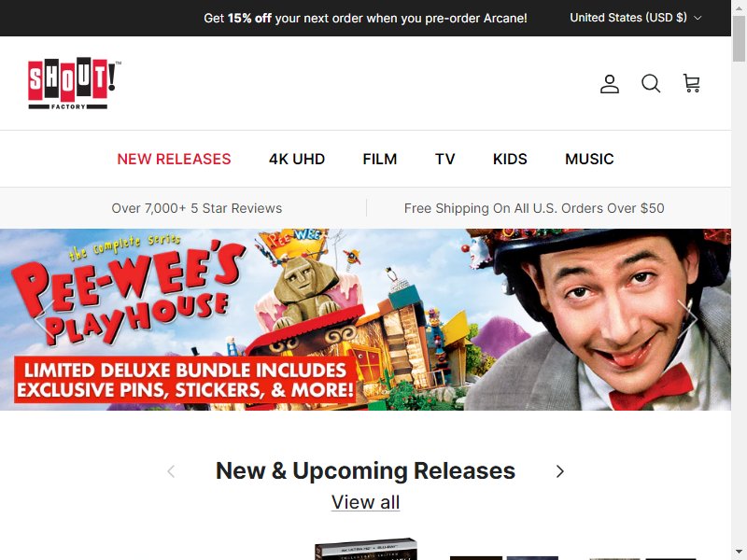The height and width of the screenshot is (560, 747).
Task: Show next New & Upcoming Releases
Action: (559, 471)
